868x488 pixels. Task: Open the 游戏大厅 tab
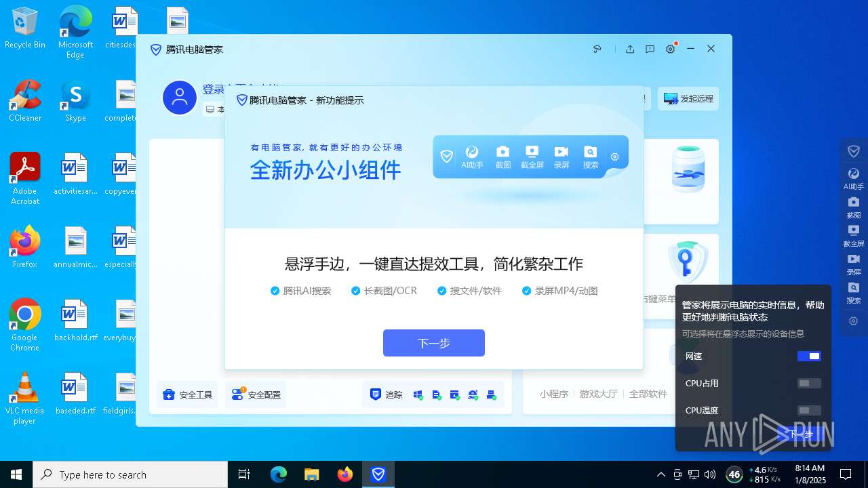coord(598,394)
